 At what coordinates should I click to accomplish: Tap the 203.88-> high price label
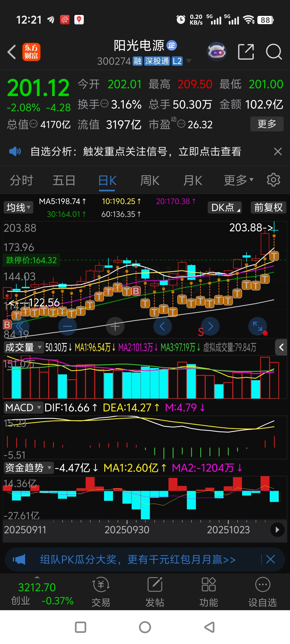[251, 227]
